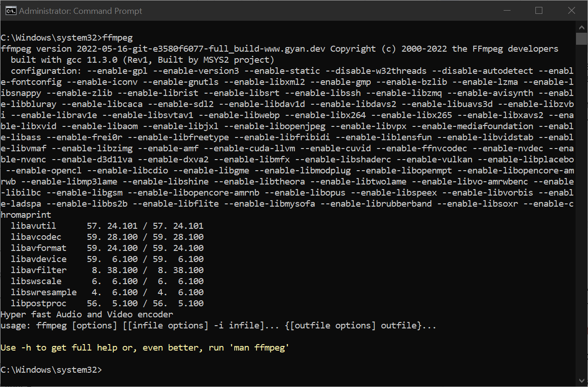Click the '--enable-libtheora' flag text
This screenshot has height=387, width=588.
[x=260, y=182]
